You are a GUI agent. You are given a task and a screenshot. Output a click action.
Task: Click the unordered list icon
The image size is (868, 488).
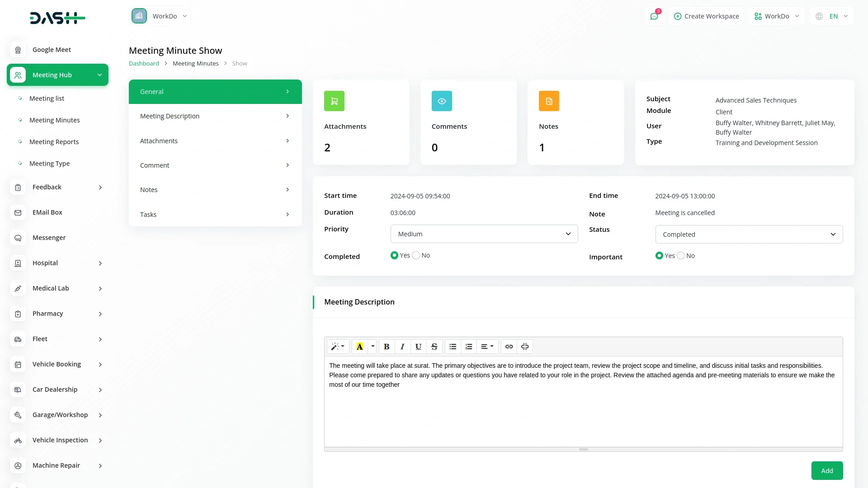point(453,347)
